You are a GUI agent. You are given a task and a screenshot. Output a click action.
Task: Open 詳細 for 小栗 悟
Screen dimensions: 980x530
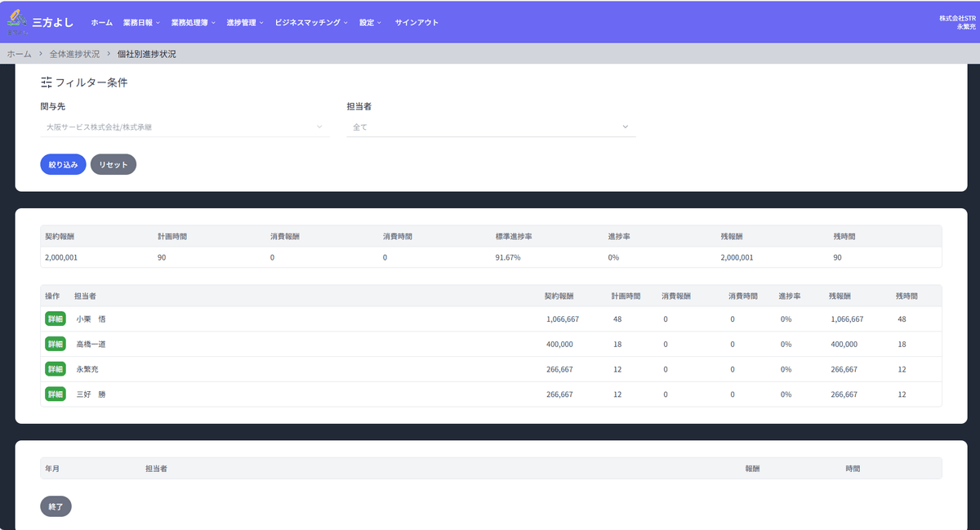pyautogui.click(x=55, y=319)
